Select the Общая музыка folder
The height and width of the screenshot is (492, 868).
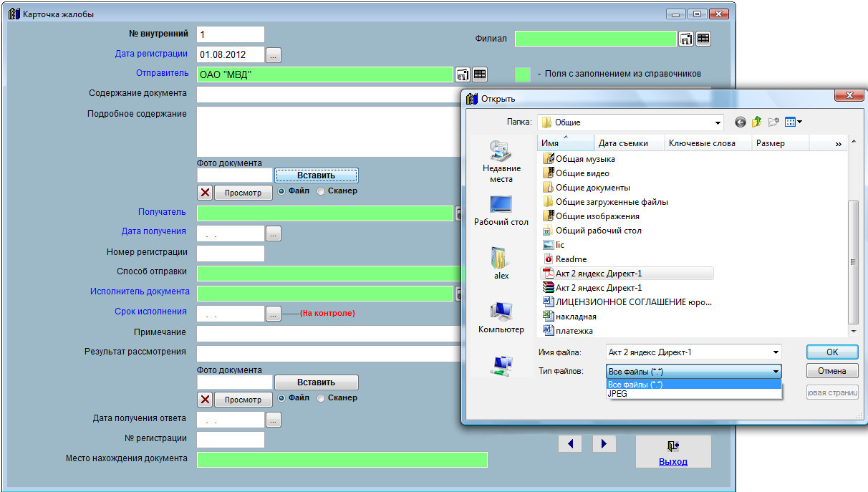pyautogui.click(x=579, y=159)
